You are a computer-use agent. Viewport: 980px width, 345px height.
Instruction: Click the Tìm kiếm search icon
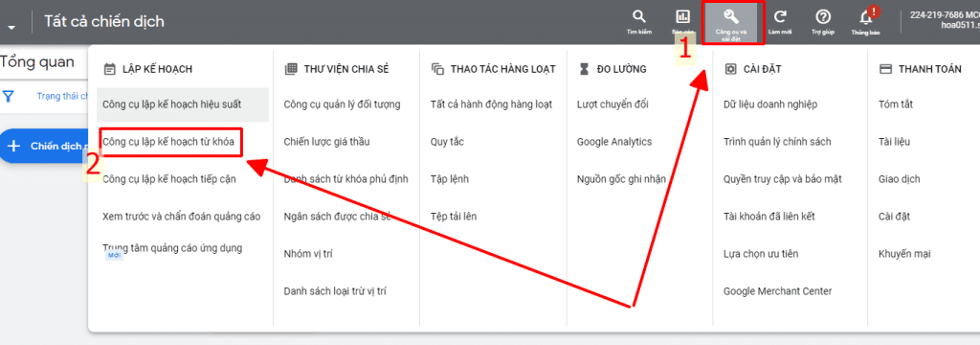coord(638,17)
